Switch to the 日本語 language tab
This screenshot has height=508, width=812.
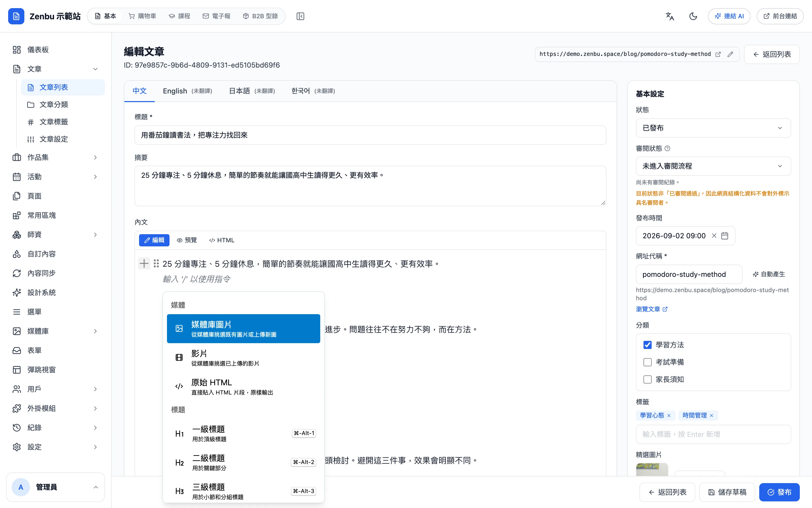pyautogui.click(x=252, y=91)
